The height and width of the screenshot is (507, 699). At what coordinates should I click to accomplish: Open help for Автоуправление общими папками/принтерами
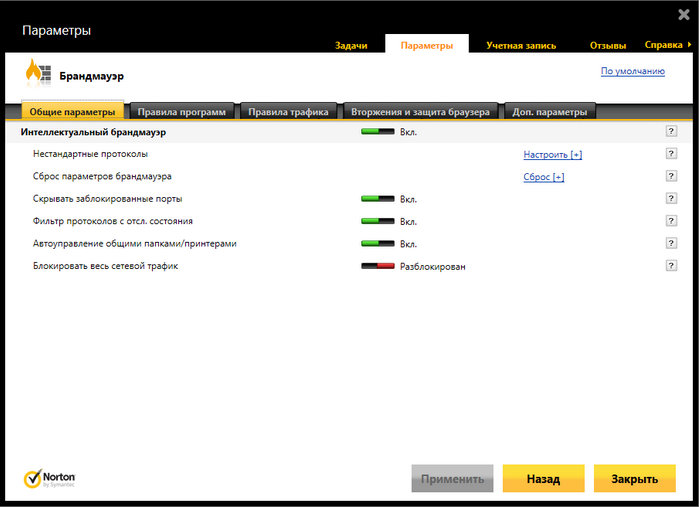pos(671,243)
